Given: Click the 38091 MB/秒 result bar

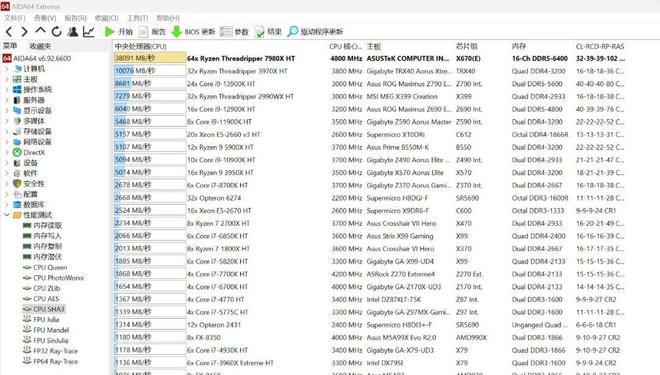Looking at the screenshot, I should 150,58.
